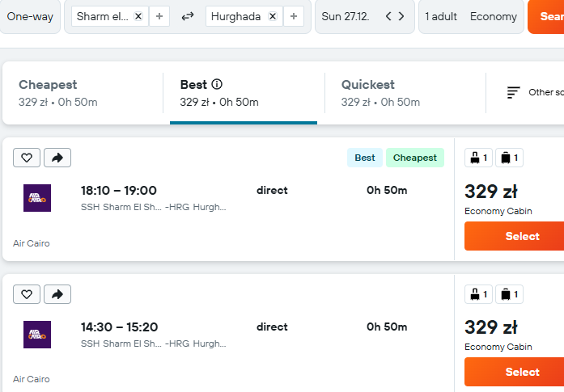Save the 18:10 flight with heart icon
The height and width of the screenshot is (392, 564).
(x=27, y=158)
